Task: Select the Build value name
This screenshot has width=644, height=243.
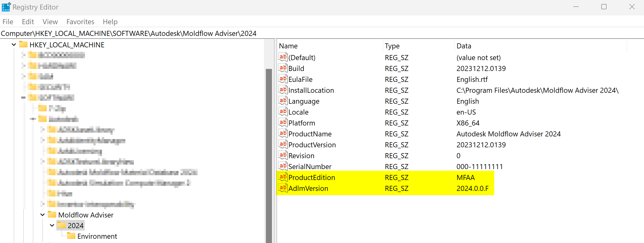Action: point(296,68)
